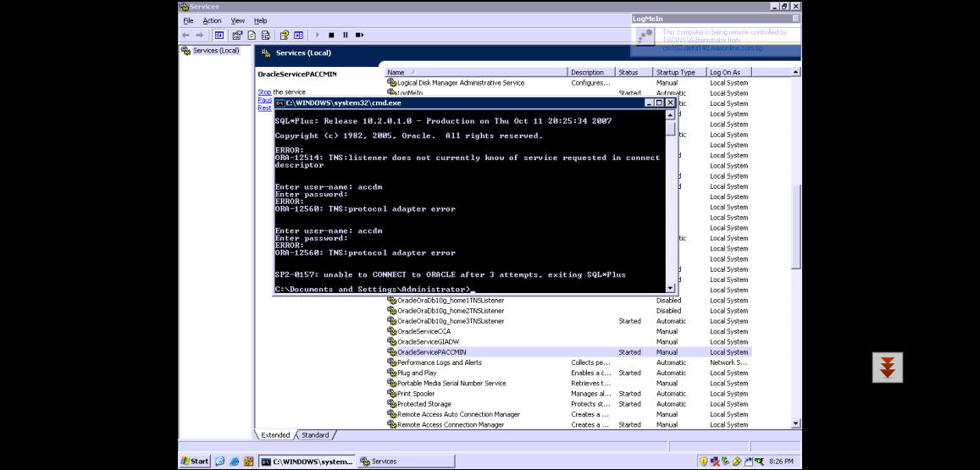Click the Stop Service square icon
The height and width of the screenshot is (470, 980).
click(331, 35)
